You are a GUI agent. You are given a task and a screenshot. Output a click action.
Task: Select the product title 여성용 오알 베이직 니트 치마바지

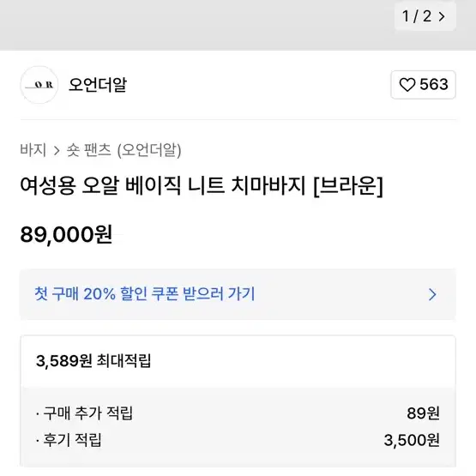pos(163,185)
